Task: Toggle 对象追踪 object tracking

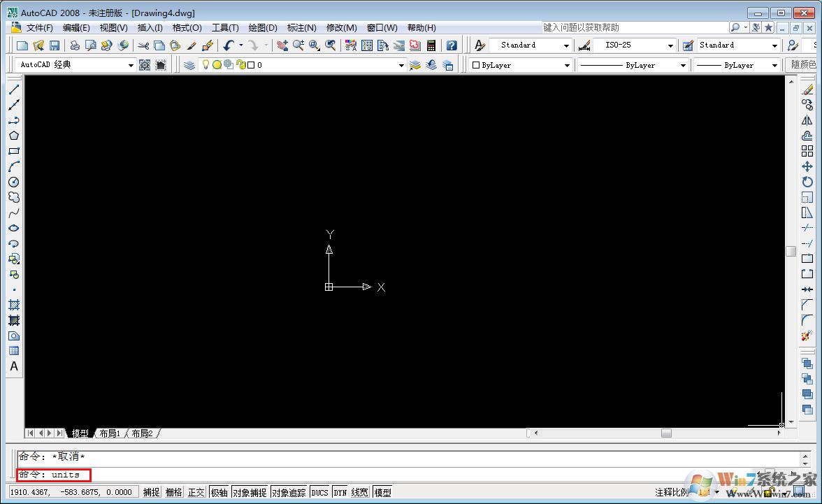Action: (x=289, y=492)
